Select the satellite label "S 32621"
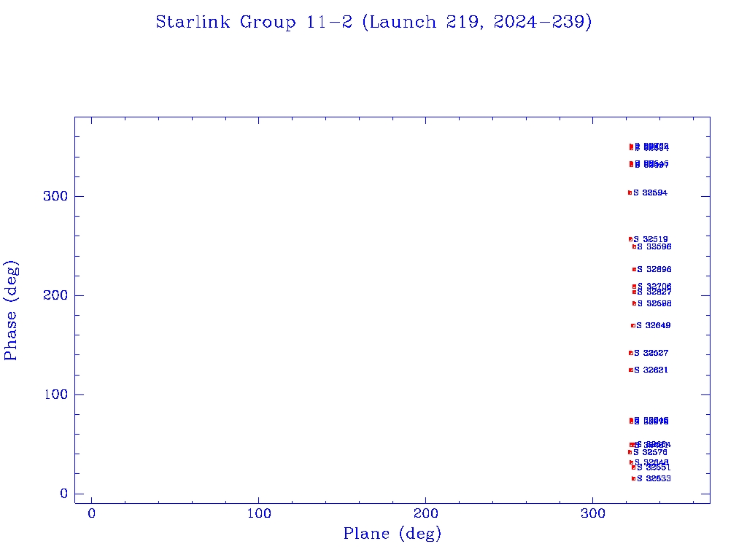 tap(651, 370)
